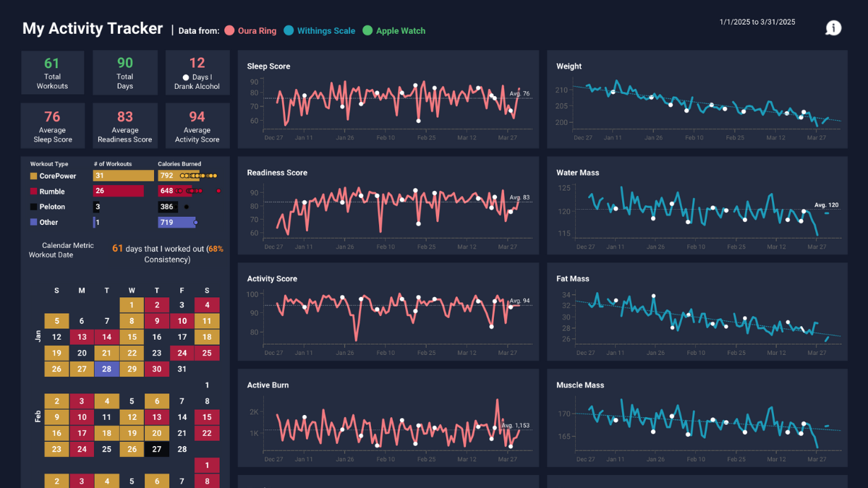The image size is (868, 488).
Task: Click the date range 1/1/2025 to 3/31/2025
Action: point(757,22)
